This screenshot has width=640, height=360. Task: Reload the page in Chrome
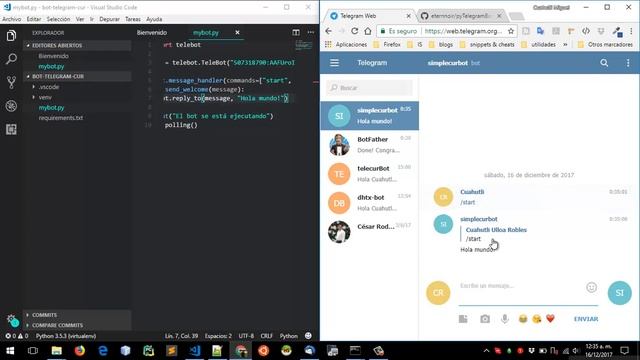[x=354, y=31]
